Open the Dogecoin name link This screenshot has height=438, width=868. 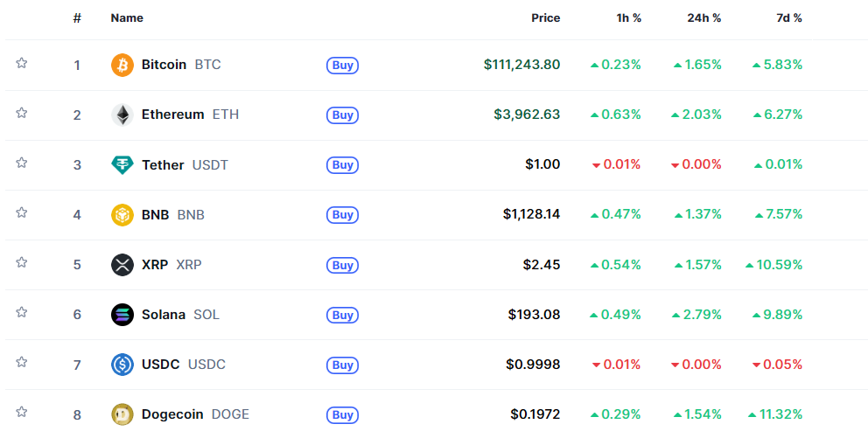[x=172, y=414]
